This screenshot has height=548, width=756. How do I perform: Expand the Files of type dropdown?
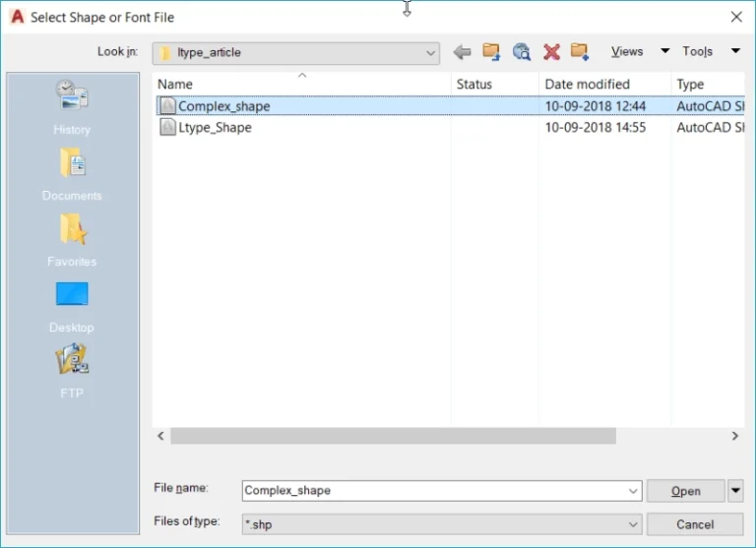(x=633, y=524)
